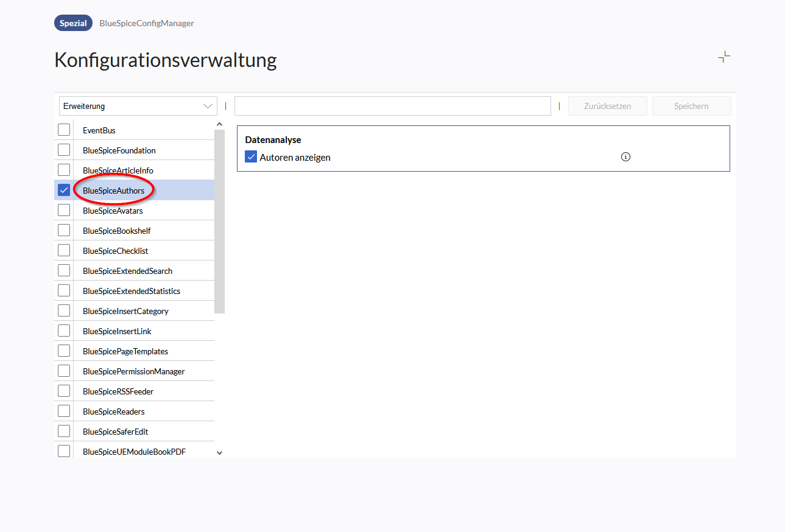Select the BlueSpiceRSSFeeder row label

[118, 391]
